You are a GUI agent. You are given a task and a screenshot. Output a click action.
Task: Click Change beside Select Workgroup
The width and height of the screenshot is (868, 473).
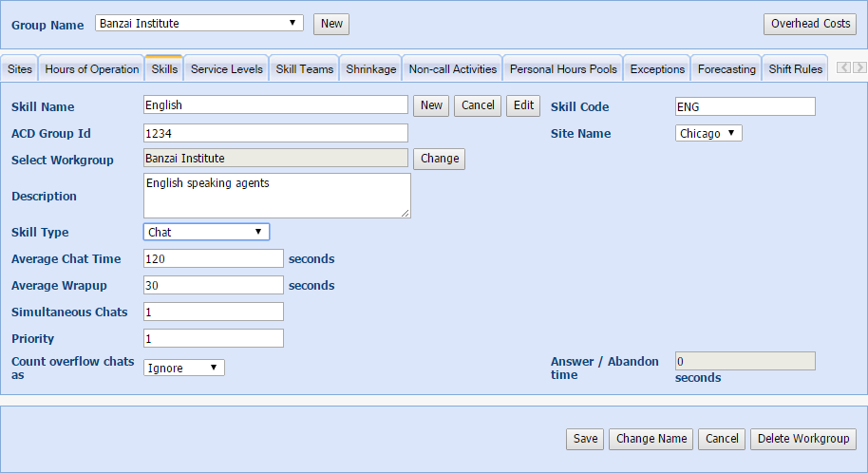click(x=440, y=159)
